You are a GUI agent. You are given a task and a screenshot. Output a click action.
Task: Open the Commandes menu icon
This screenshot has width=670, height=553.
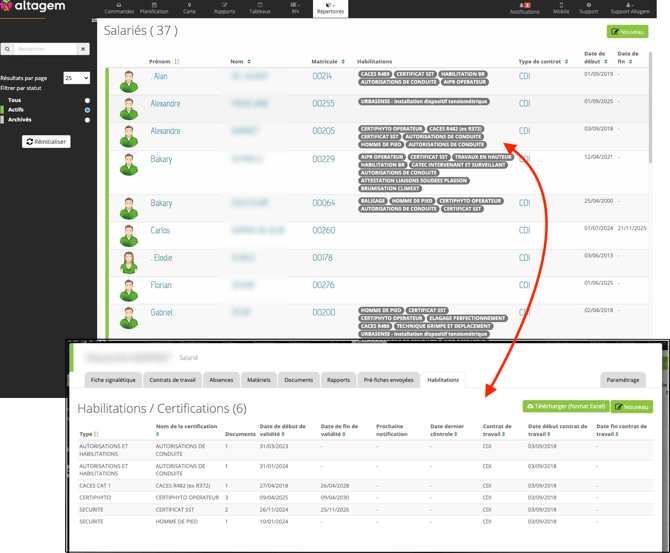pyautogui.click(x=119, y=5)
